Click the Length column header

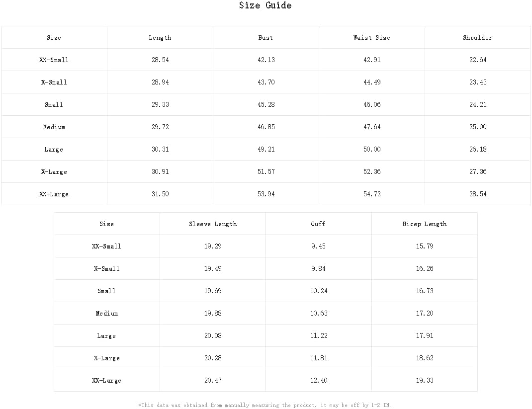(x=160, y=38)
